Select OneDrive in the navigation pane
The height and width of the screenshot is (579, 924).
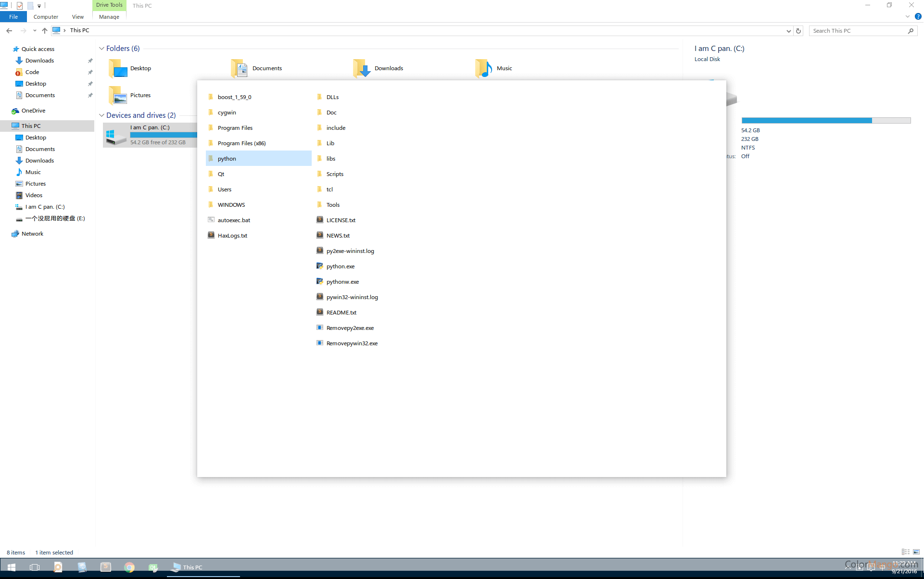click(33, 111)
